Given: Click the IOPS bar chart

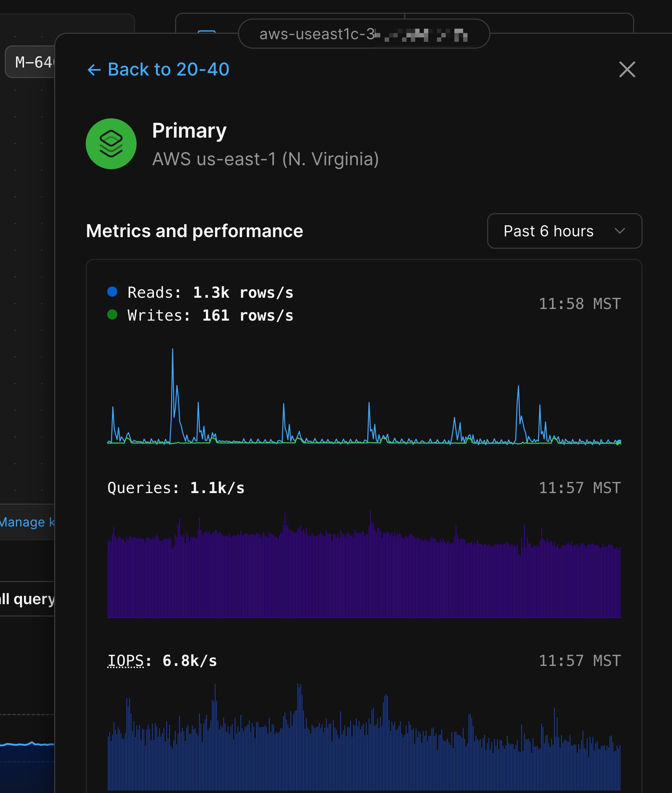Looking at the screenshot, I should (364, 737).
